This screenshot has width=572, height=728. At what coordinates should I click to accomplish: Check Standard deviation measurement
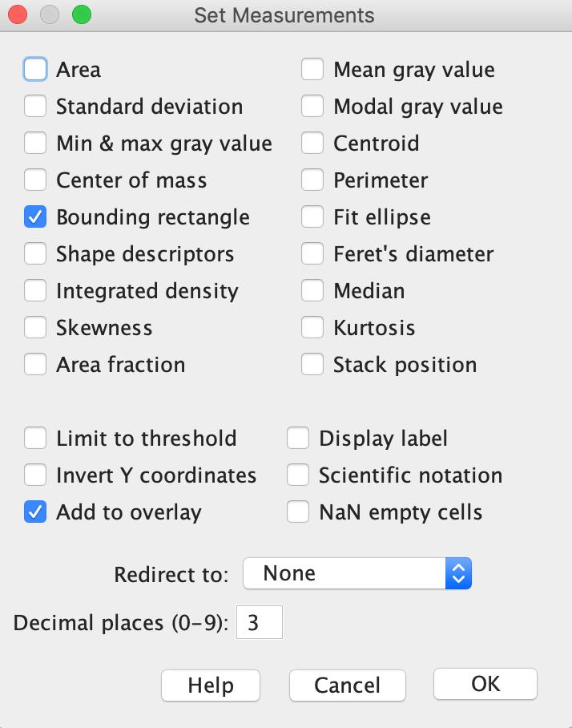point(35,107)
